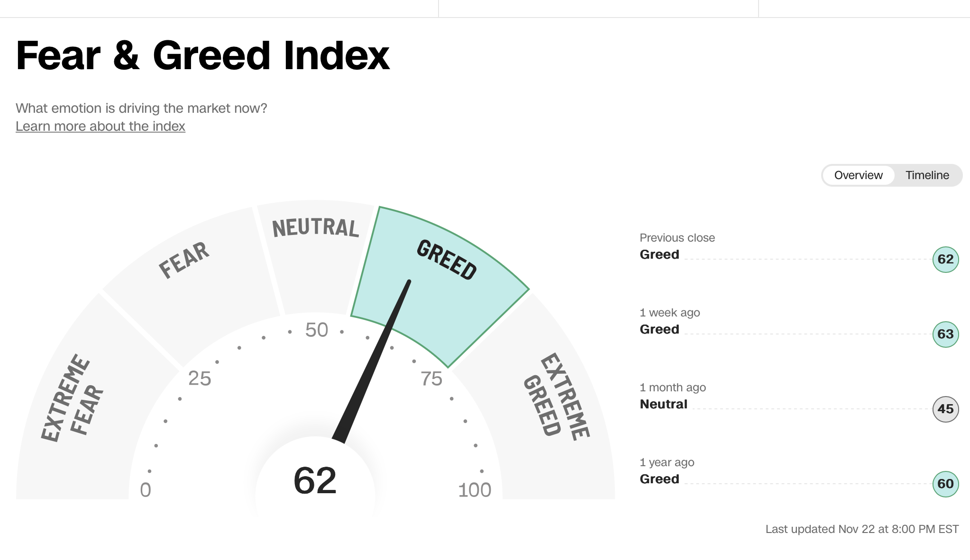The image size is (970, 560).
Task: Switch to the Timeline view
Action: coord(927,175)
